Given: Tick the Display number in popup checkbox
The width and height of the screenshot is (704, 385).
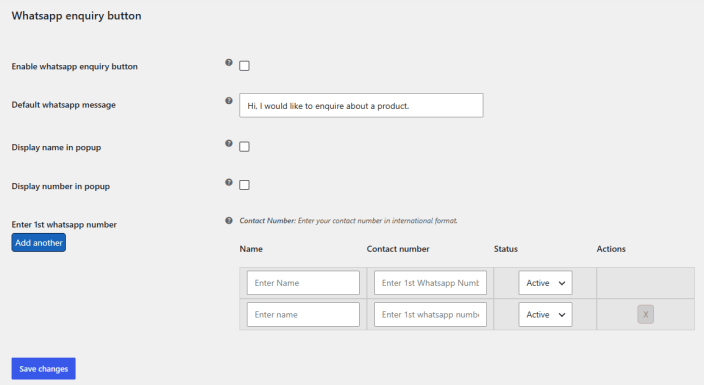Looking at the screenshot, I should 244,185.
